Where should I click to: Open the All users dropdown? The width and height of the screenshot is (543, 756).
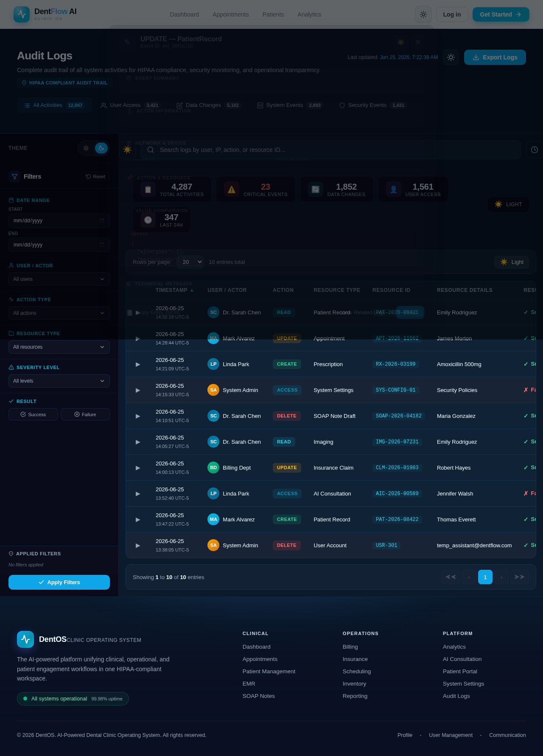pyautogui.click(x=59, y=279)
